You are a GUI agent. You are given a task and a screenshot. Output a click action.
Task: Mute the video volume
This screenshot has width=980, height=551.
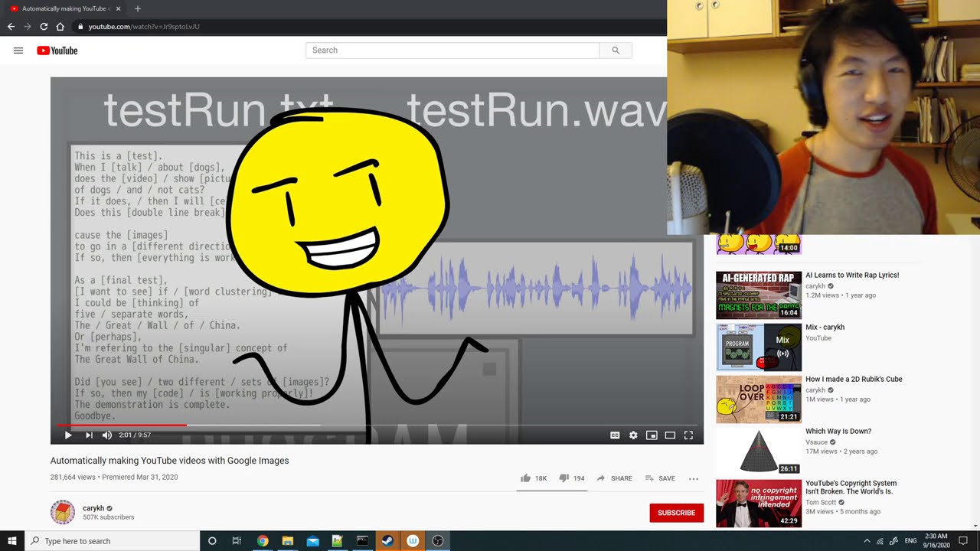(x=107, y=435)
